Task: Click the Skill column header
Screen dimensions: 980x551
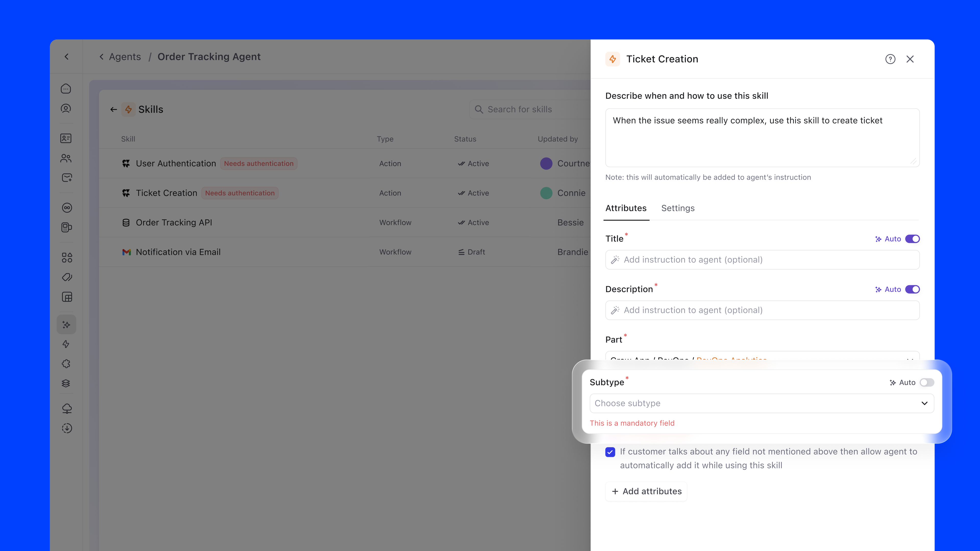Action: pos(128,139)
